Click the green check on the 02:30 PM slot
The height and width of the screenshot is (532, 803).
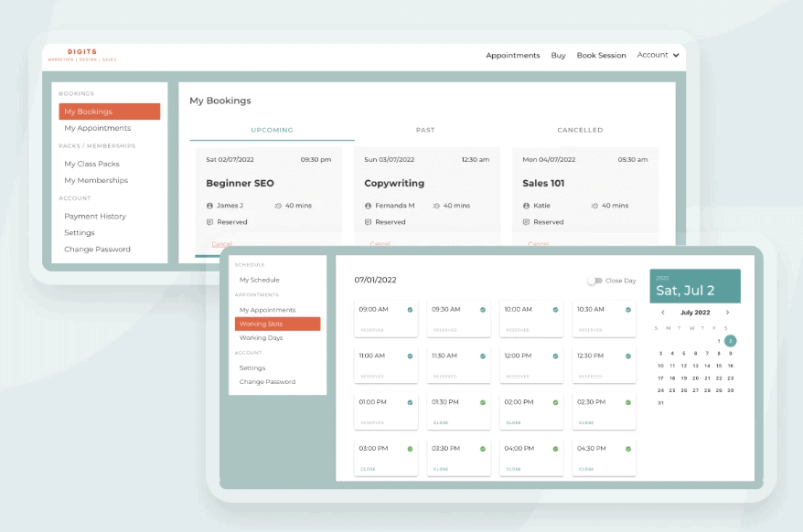(628, 402)
